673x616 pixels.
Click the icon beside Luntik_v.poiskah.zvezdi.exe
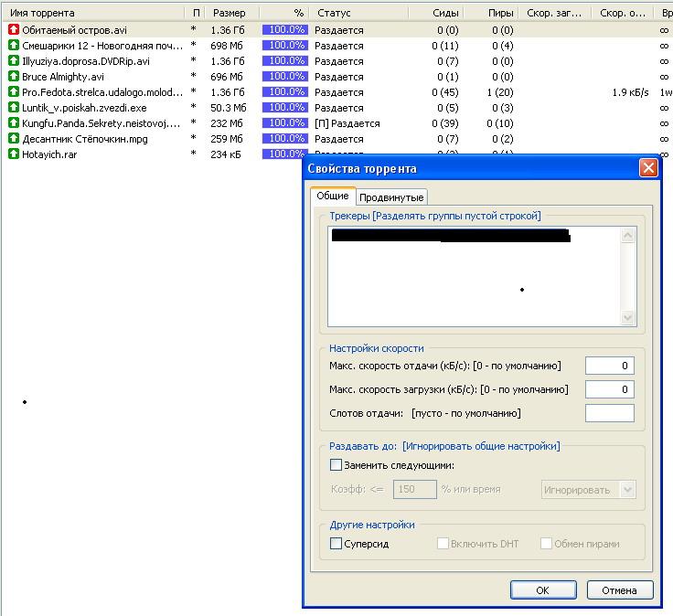14,108
